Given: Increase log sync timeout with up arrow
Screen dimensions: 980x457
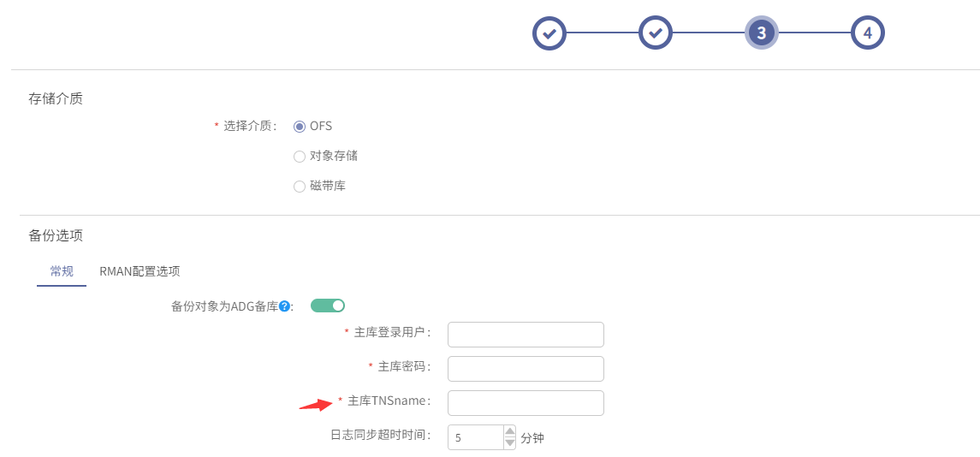Looking at the screenshot, I should pos(510,431).
